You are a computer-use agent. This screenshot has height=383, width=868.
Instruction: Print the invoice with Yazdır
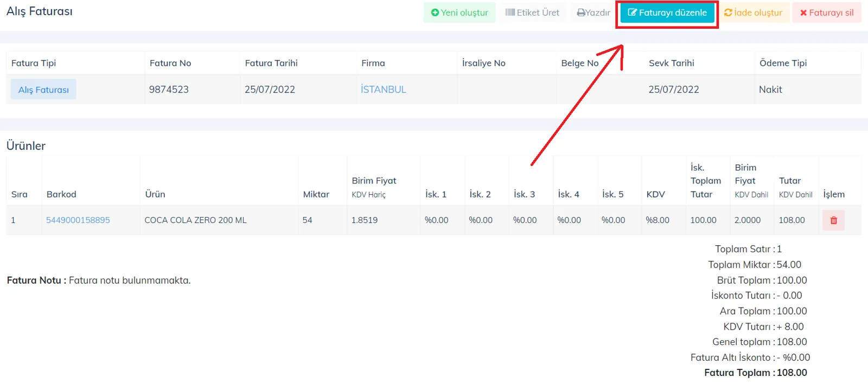click(593, 12)
